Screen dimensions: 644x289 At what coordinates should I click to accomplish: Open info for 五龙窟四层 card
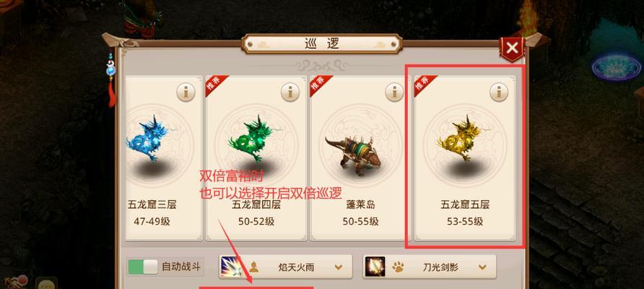click(290, 92)
